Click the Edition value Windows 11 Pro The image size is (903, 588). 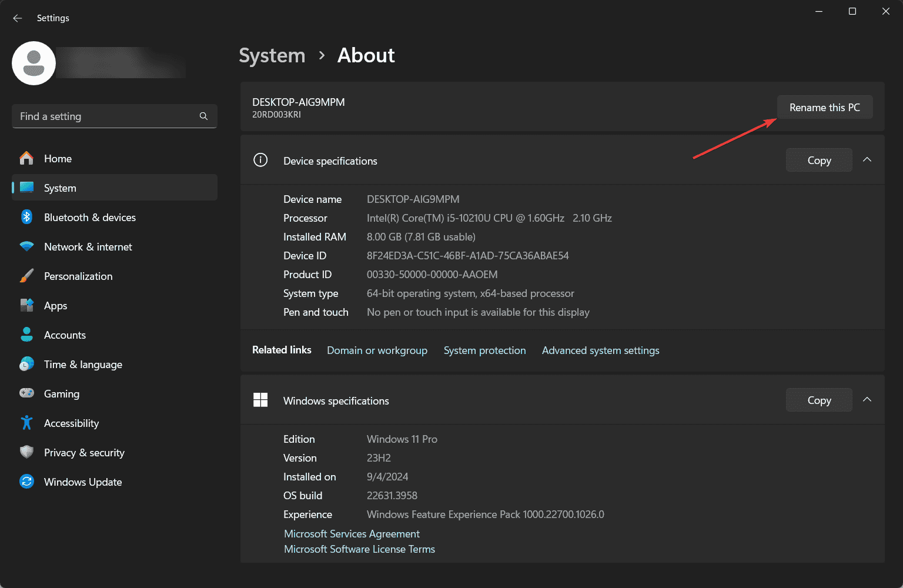point(402,439)
